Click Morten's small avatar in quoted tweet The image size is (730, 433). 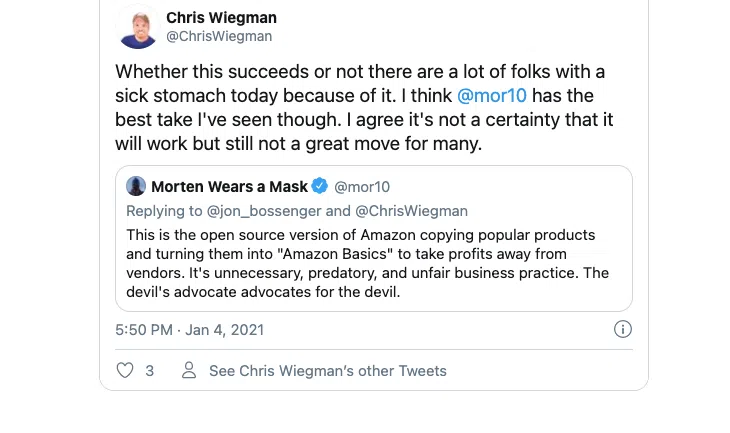tap(136, 187)
